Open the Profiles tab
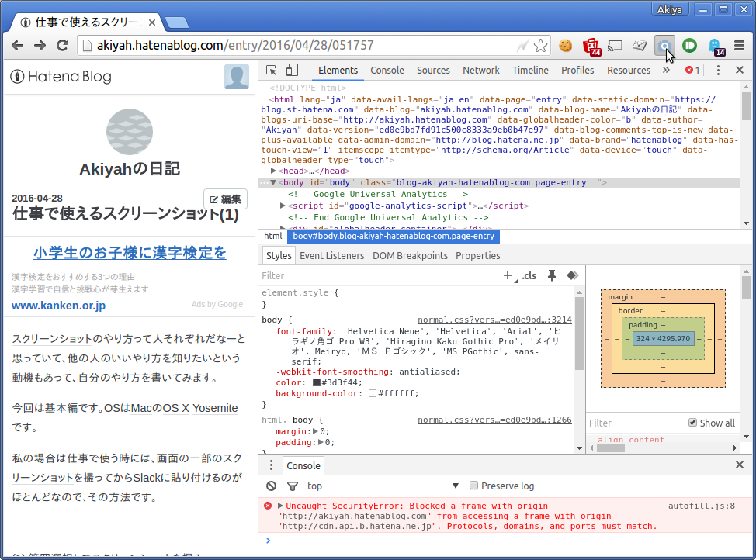756x560 pixels. point(577,71)
